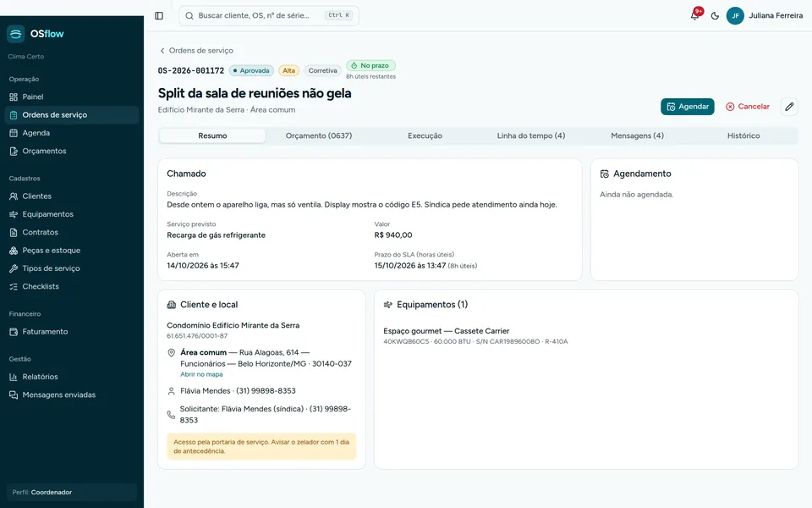Open Peças e estoque
This screenshot has height=508, width=812.
point(71,251)
